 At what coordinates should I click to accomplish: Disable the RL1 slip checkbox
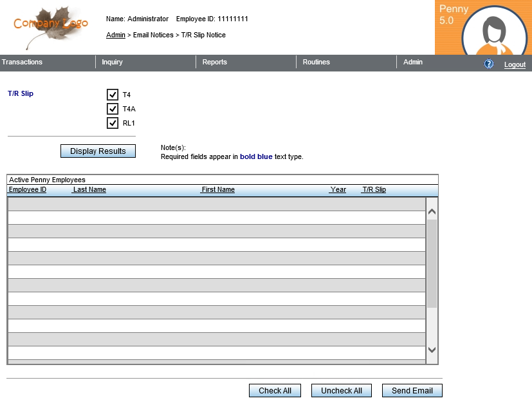113,123
